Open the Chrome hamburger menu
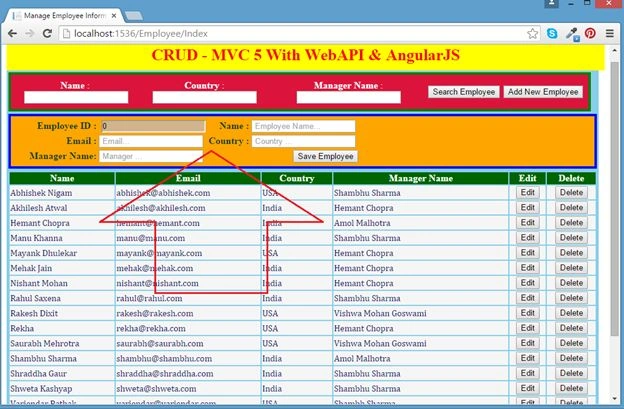Screen dimensions: 624x409 pos(610,33)
